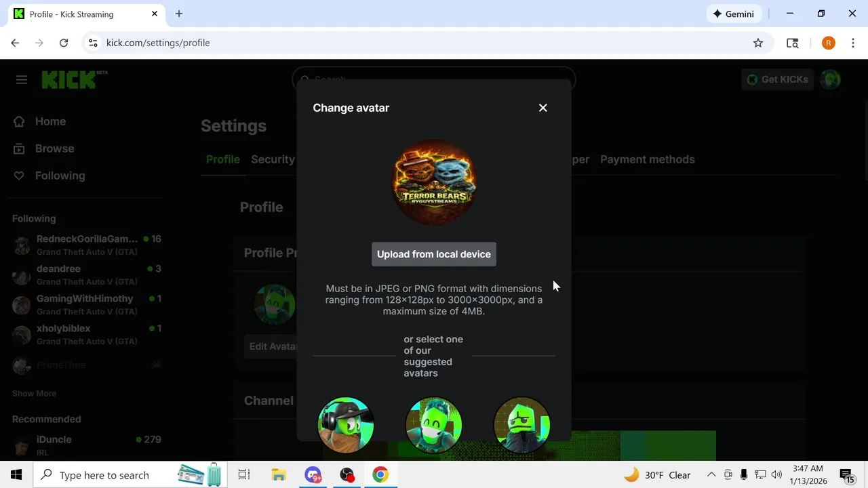Click the Terror Bears current avatar preview

(434, 182)
